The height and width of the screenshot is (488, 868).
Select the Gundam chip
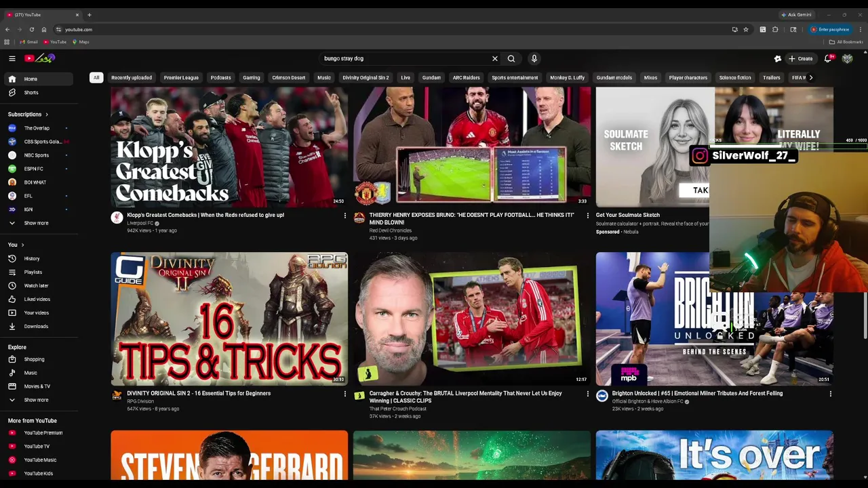point(431,78)
